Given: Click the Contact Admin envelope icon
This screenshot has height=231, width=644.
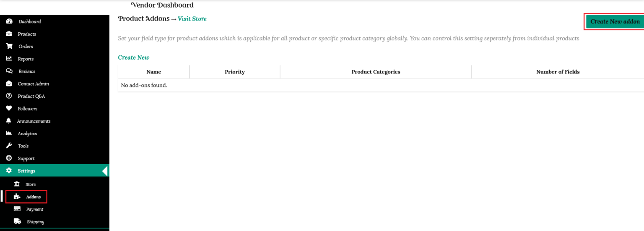Looking at the screenshot, I should point(9,84).
